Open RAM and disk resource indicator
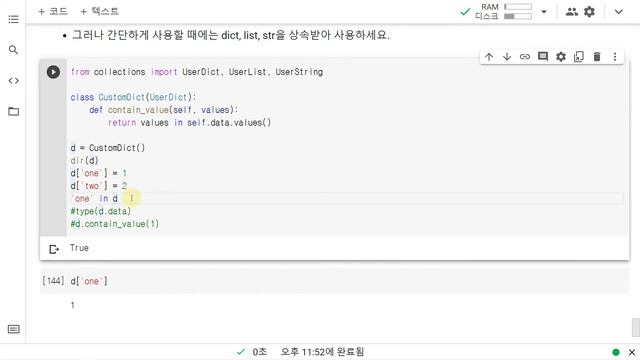The height and width of the screenshot is (360, 640). pyautogui.click(x=504, y=11)
